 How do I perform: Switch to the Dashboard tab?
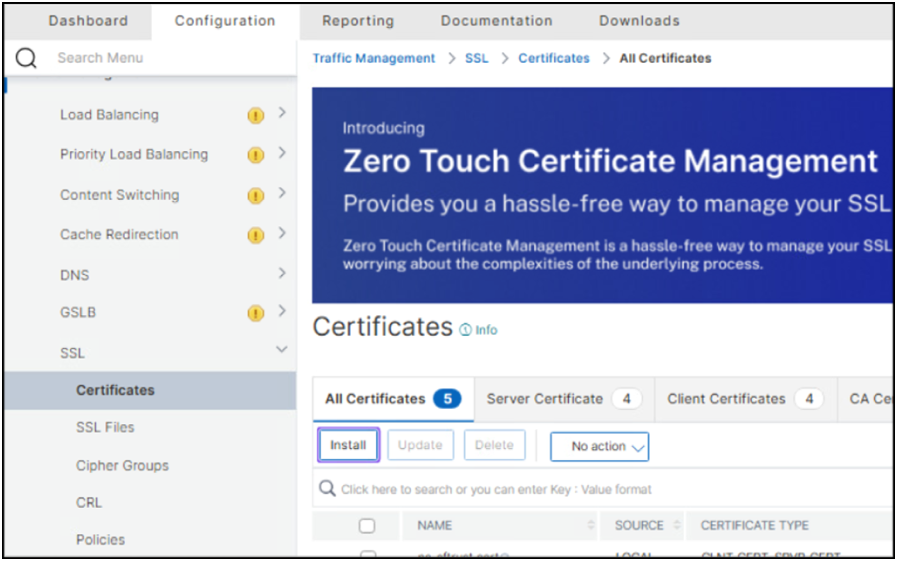click(88, 20)
